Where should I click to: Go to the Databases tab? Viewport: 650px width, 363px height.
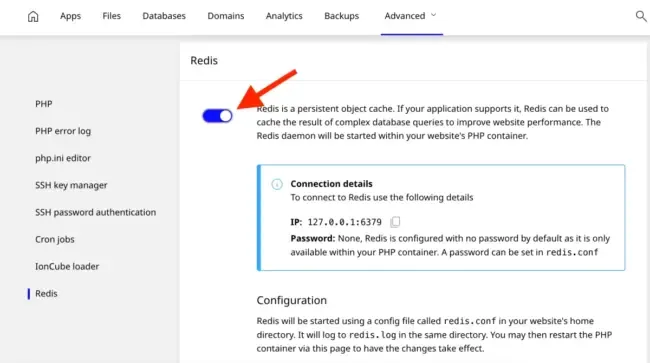click(164, 16)
